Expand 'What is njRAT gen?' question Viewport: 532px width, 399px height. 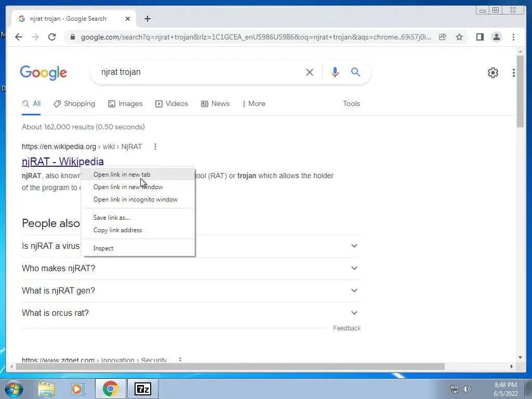click(x=191, y=291)
